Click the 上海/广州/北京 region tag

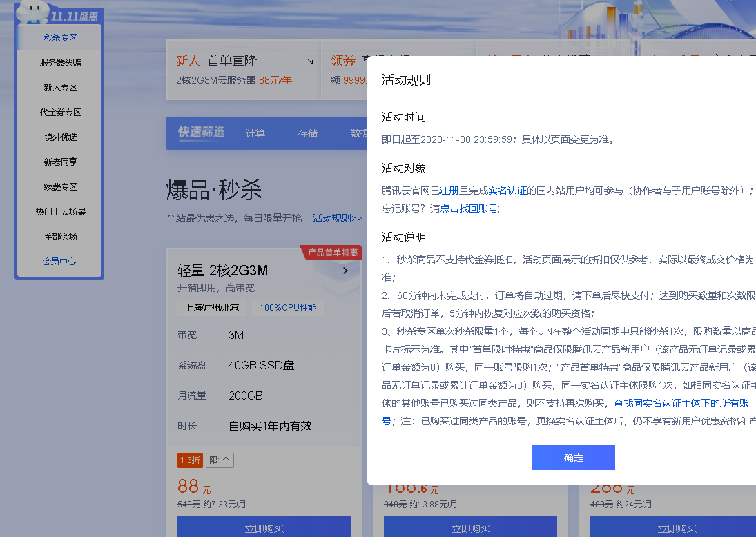click(212, 308)
